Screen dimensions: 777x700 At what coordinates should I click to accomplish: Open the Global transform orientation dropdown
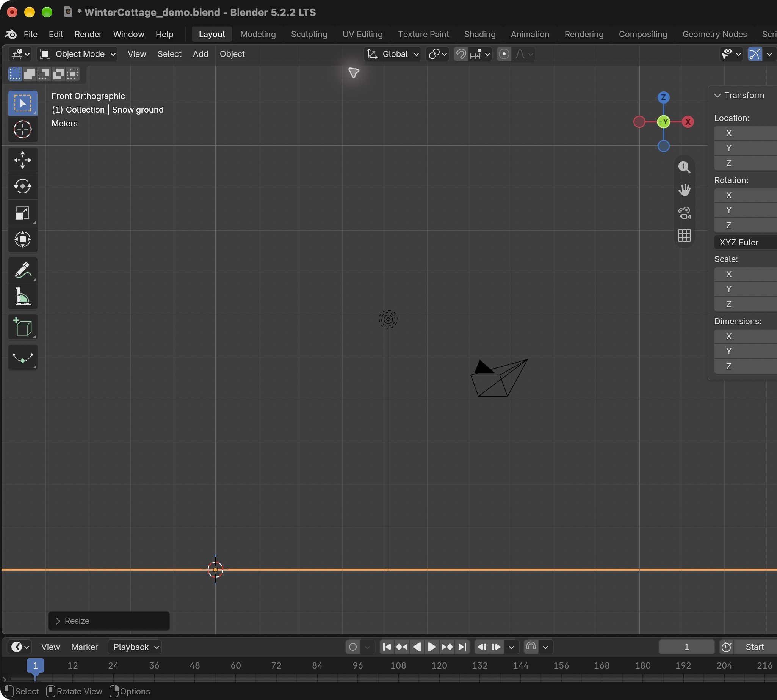392,54
